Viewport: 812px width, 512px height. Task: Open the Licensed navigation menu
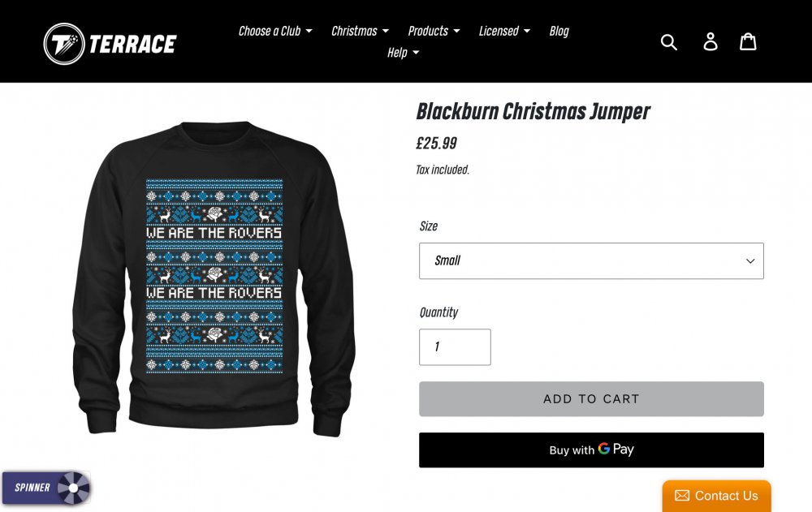[x=504, y=31]
